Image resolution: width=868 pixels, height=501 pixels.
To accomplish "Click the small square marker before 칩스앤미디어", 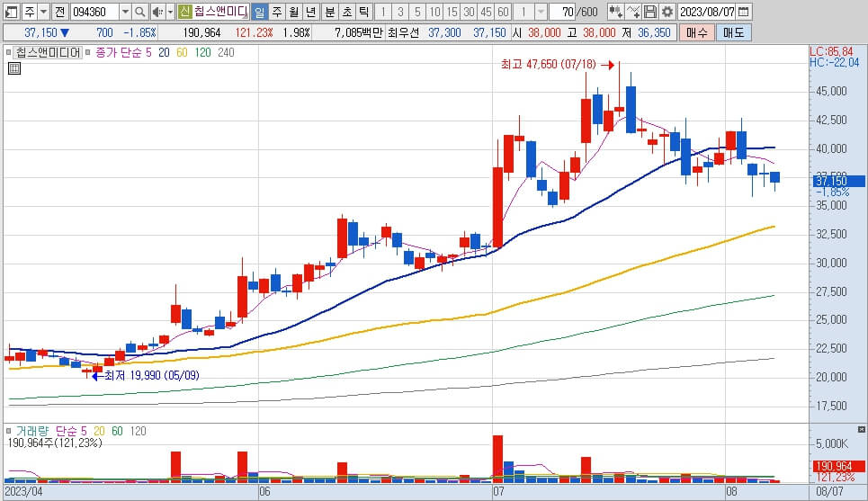I will [8, 52].
